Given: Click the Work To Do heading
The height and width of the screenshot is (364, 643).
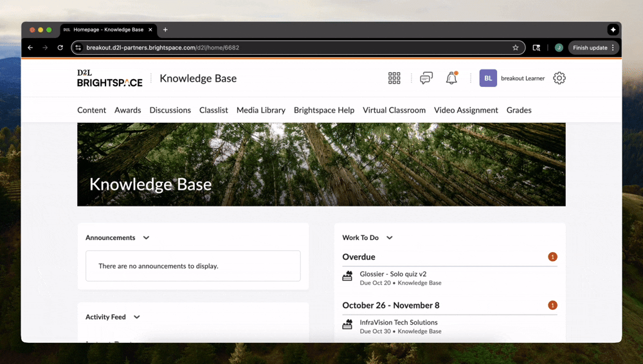Looking at the screenshot, I should coord(361,237).
